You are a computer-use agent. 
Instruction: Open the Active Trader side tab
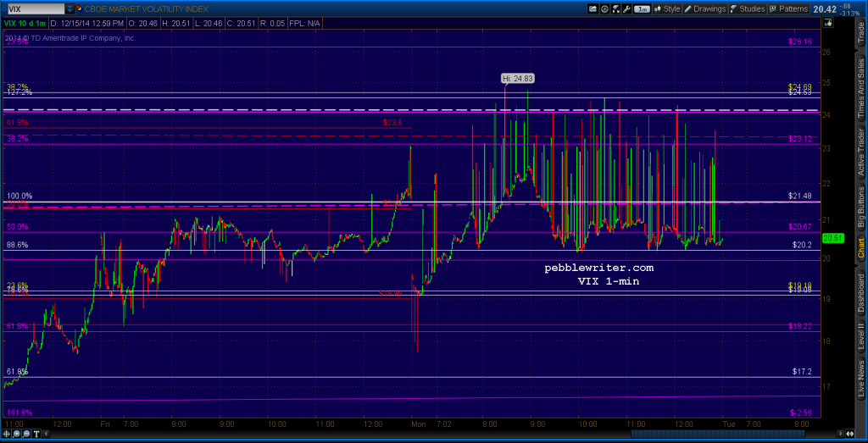[861, 152]
